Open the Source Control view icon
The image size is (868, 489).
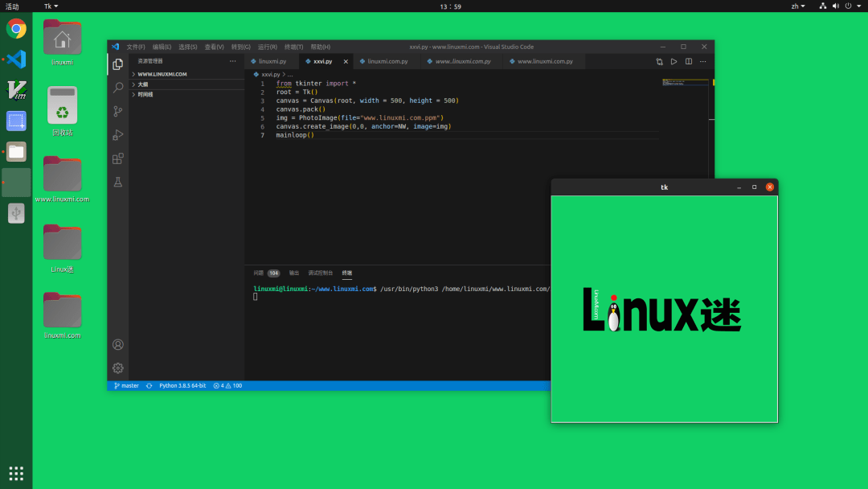tap(118, 111)
